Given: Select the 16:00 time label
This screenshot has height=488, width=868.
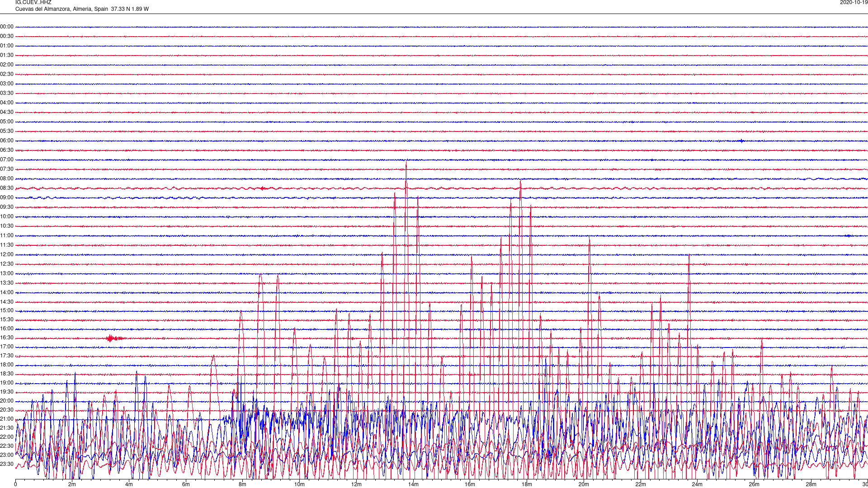Looking at the screenshot, I should [x=7, y=328].
